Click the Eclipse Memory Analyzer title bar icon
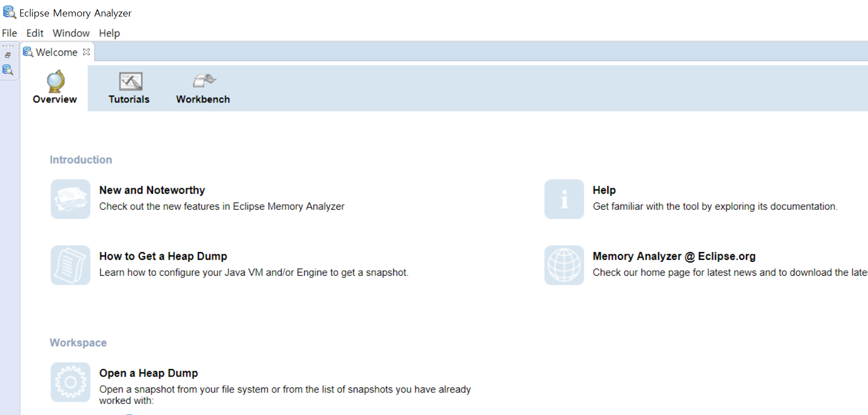The image size is (868, 415). click(9, 12)
